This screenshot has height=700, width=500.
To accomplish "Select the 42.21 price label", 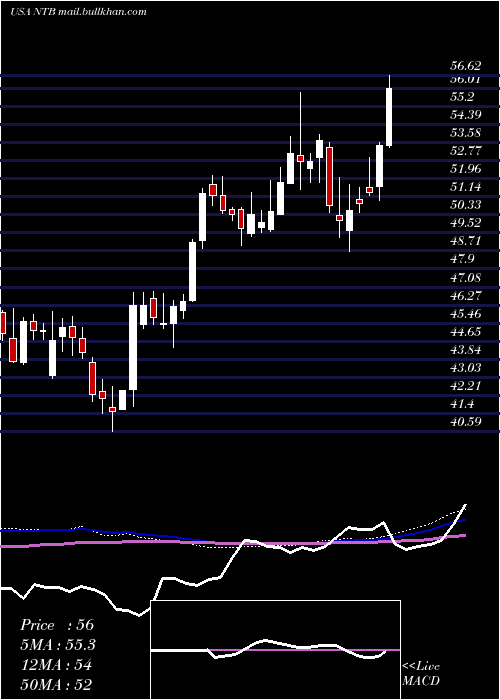I will click(465, 386).
